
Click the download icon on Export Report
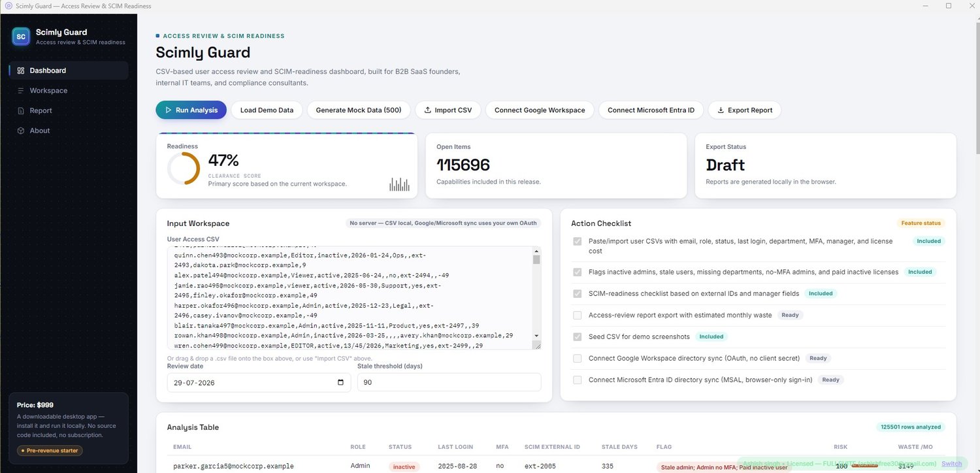pyautogui.click(x=721, y=110)
